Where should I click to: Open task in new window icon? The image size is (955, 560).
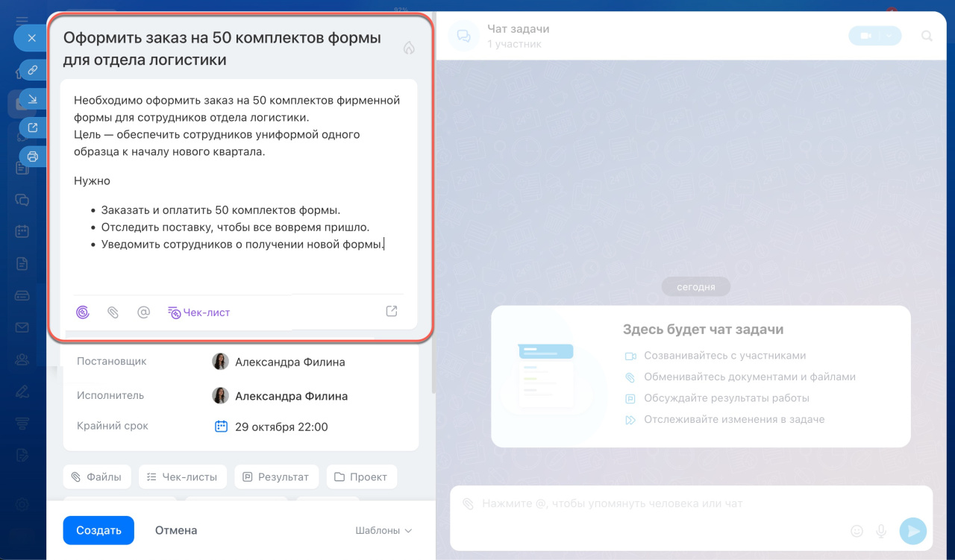tap(32, 128)
